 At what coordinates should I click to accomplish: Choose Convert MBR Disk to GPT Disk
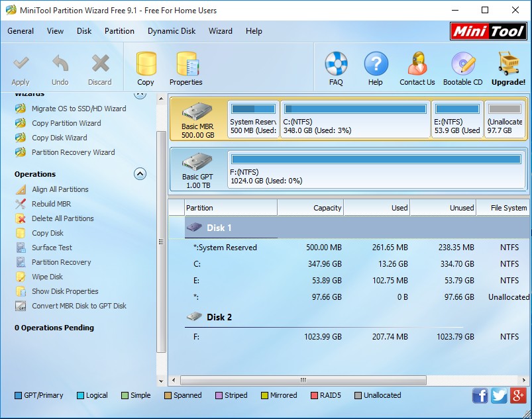click(79, 306)
